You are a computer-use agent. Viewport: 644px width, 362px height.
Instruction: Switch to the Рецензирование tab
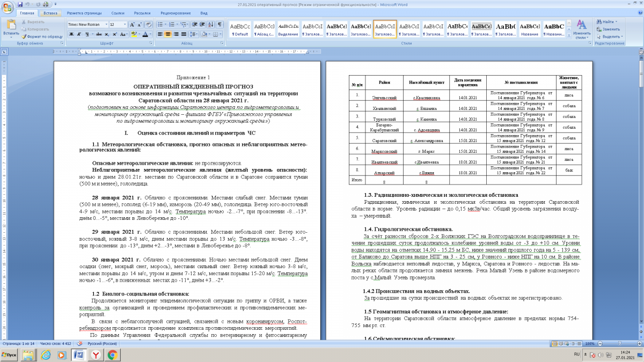pos(175,12)
